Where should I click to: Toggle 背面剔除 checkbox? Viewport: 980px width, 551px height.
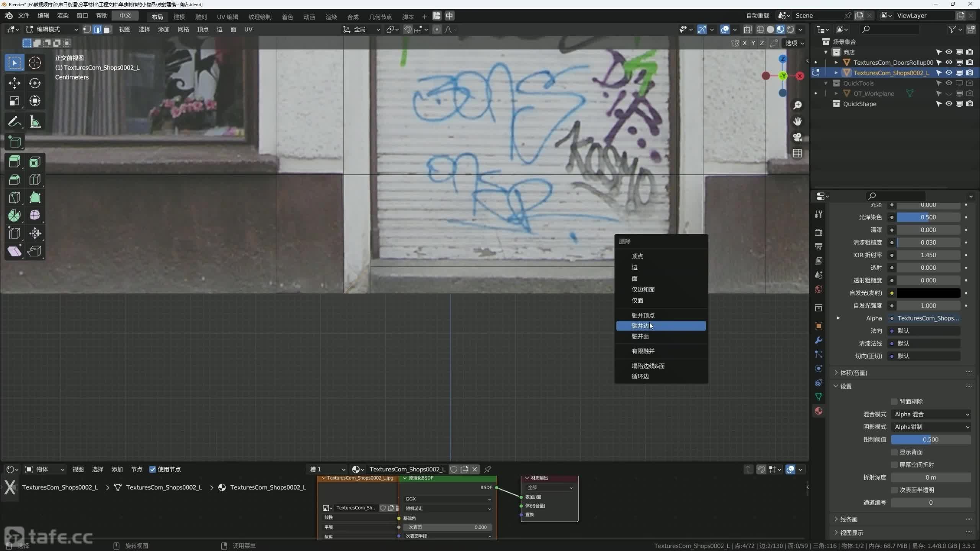click(x=894, y=401)
